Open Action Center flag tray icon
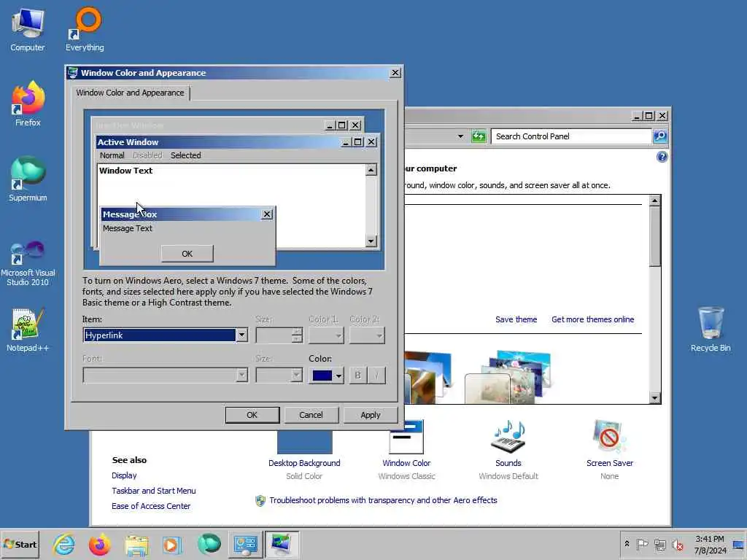This screenshot has width=747, height=560. 642,544
